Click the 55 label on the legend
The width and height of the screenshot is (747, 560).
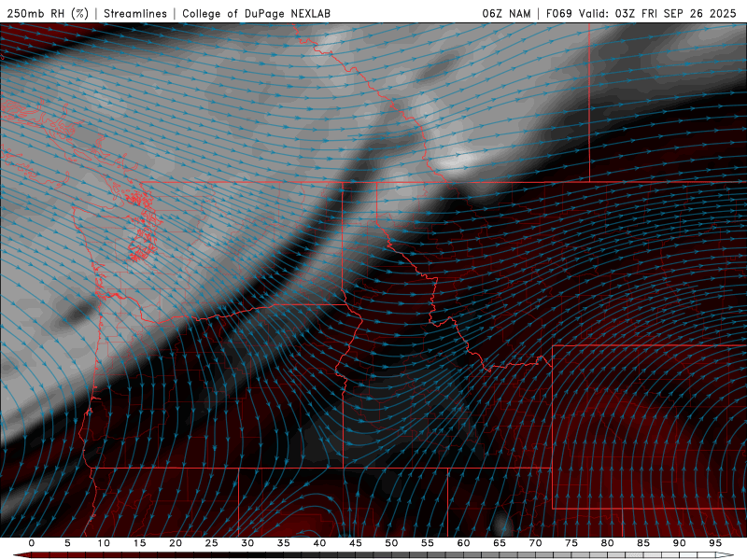[x=428, y=543]
